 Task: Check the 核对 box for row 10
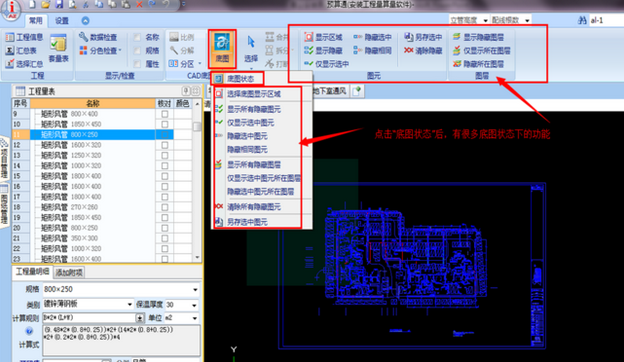164,124
